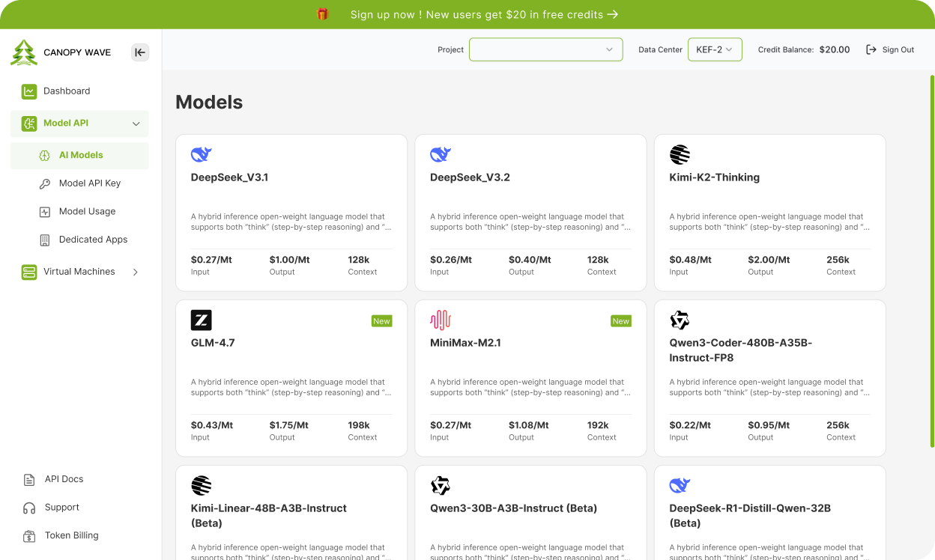Click the Model API Key icon
Screen dimensions: 935x560
tap(45, 183)
